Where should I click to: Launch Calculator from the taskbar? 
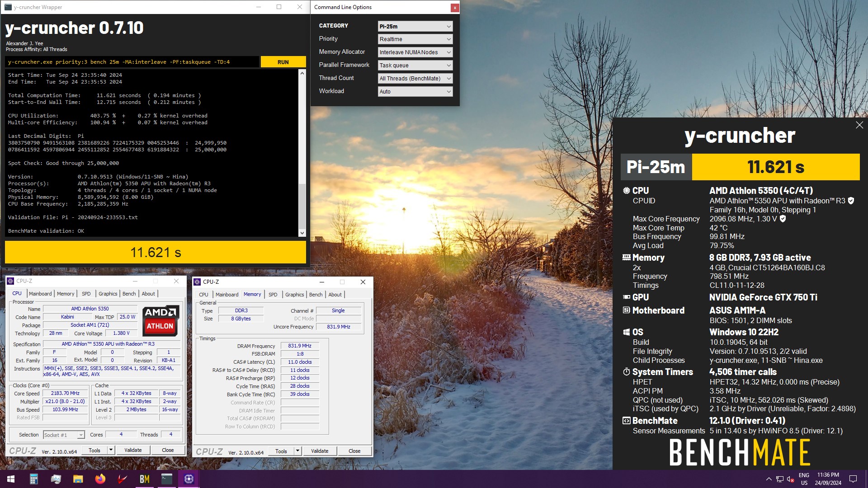[x=33, y=479]
